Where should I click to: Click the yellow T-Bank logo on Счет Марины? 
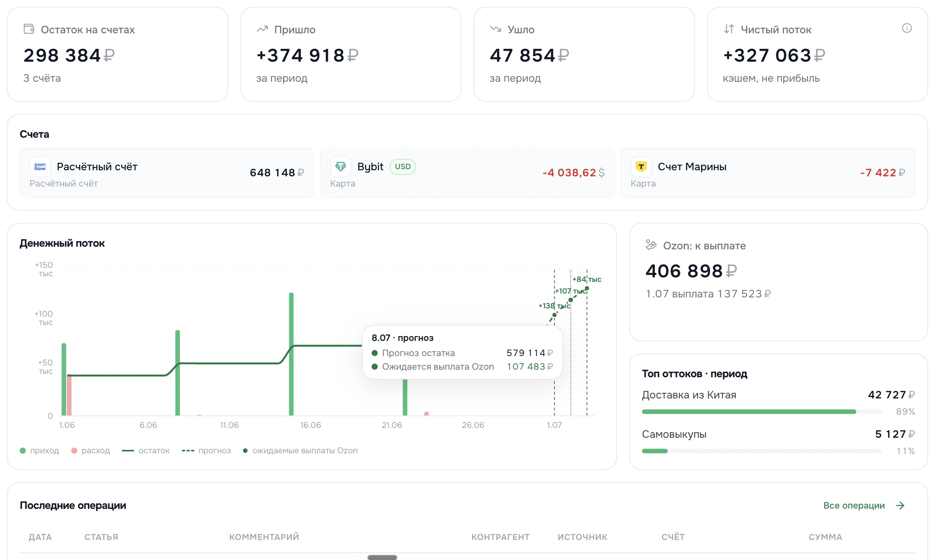(x=641, y=167)
